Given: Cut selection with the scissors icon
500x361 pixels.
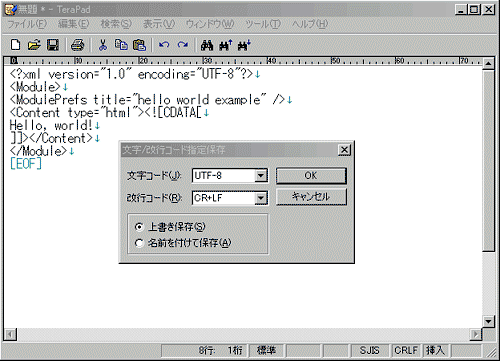Looking at the screenshot, I should (x=103, y=45).
